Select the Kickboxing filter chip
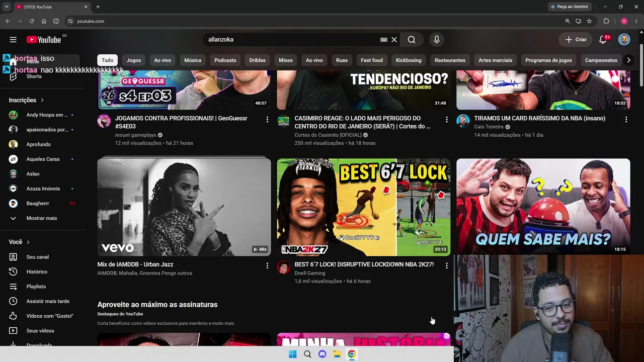The height and width of the screenshot is (362, 644). click(x=409, y=60)
